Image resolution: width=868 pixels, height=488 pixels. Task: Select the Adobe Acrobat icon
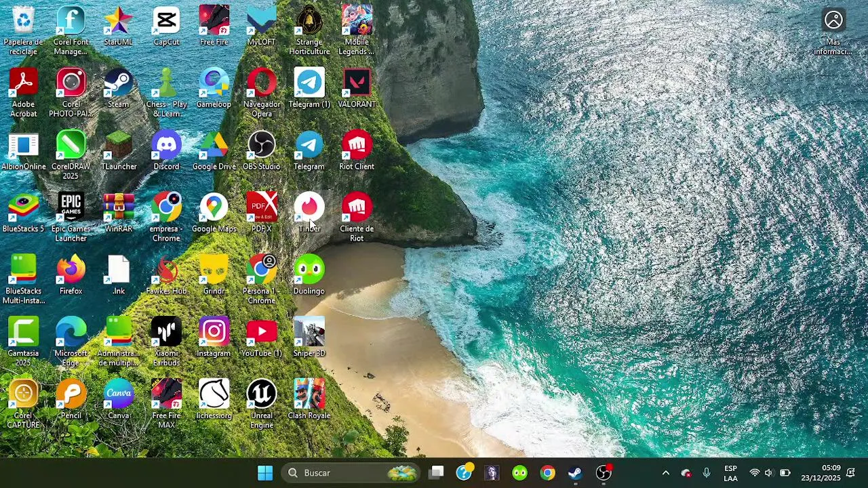coord(24,93)
